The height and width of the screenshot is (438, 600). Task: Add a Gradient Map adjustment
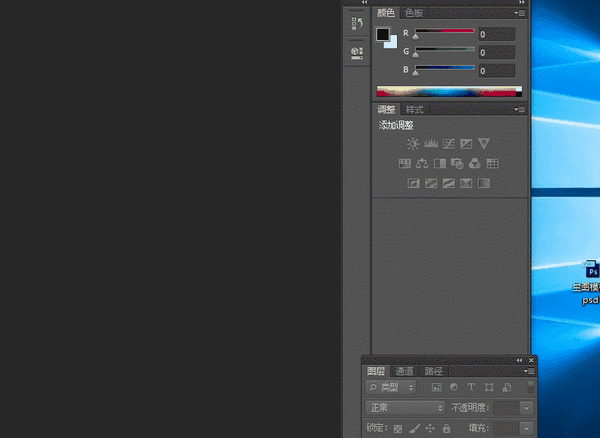click(x=484, y=183)
